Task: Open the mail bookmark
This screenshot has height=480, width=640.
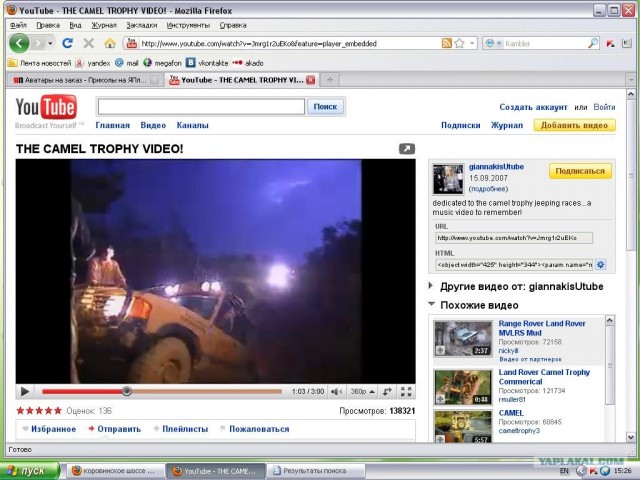Action: [x=127, y=63]
